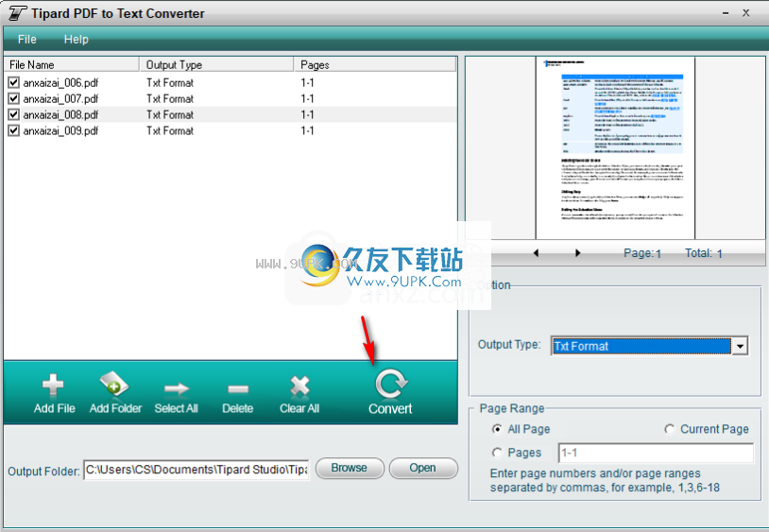Click Txt Format cell of anxaizai_006.pdf

click(x=170, y=83)
